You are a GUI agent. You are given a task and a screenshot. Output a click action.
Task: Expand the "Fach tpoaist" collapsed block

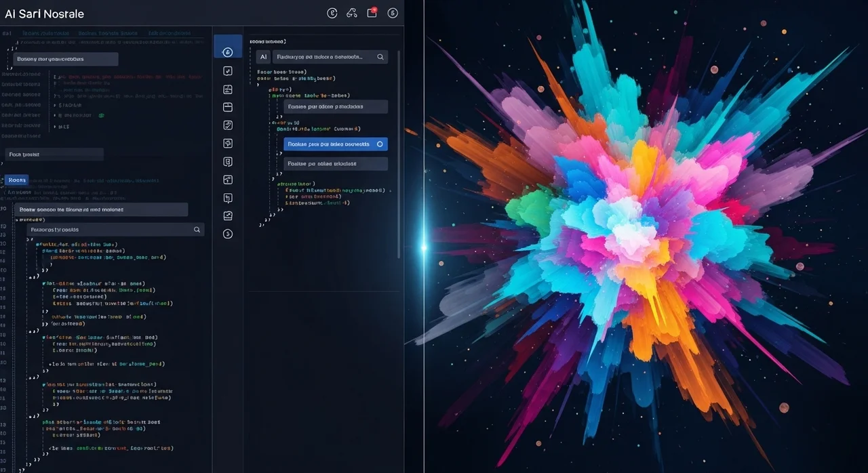click(x=54, y=155)
